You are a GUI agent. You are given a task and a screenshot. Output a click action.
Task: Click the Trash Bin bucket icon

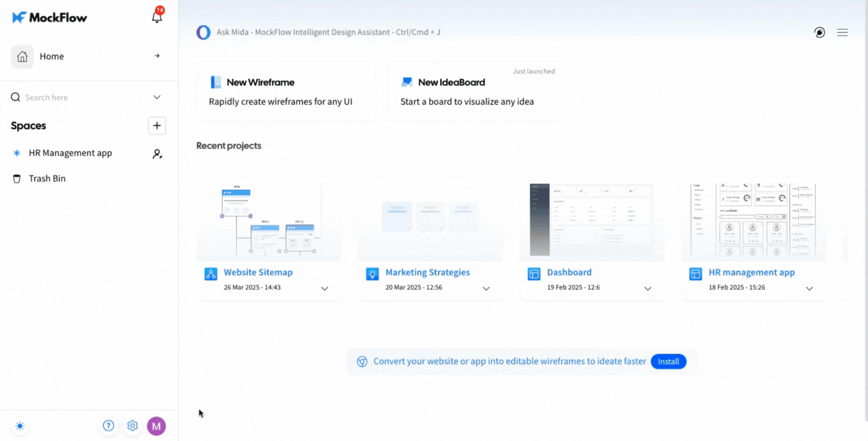point(17,179)
